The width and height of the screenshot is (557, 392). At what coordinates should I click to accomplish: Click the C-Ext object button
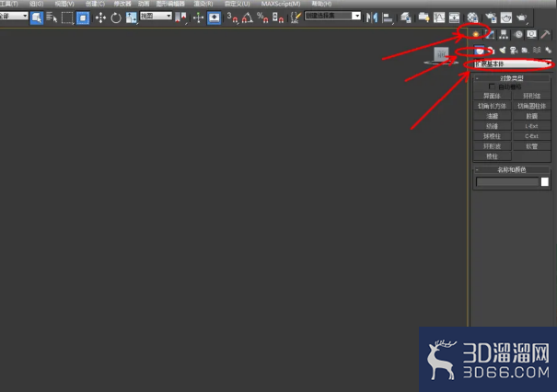click(x=532, y=136)
